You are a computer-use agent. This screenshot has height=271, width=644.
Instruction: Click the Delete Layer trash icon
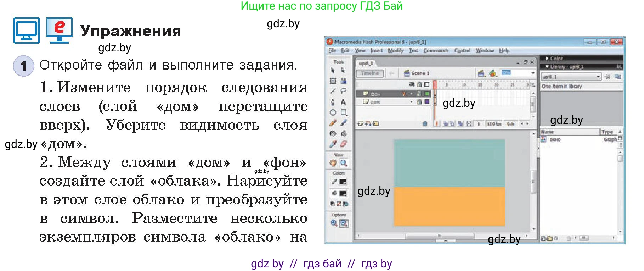pyautogui.click(x=425, y=124)
